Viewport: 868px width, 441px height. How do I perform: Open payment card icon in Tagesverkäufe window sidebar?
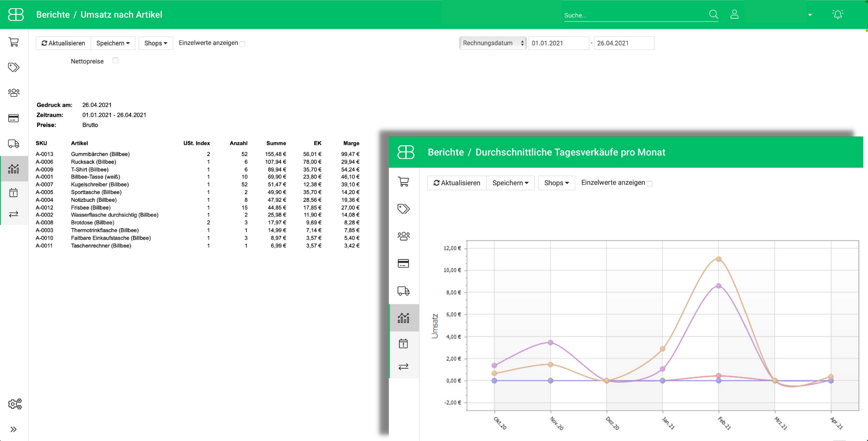(404, 263)
